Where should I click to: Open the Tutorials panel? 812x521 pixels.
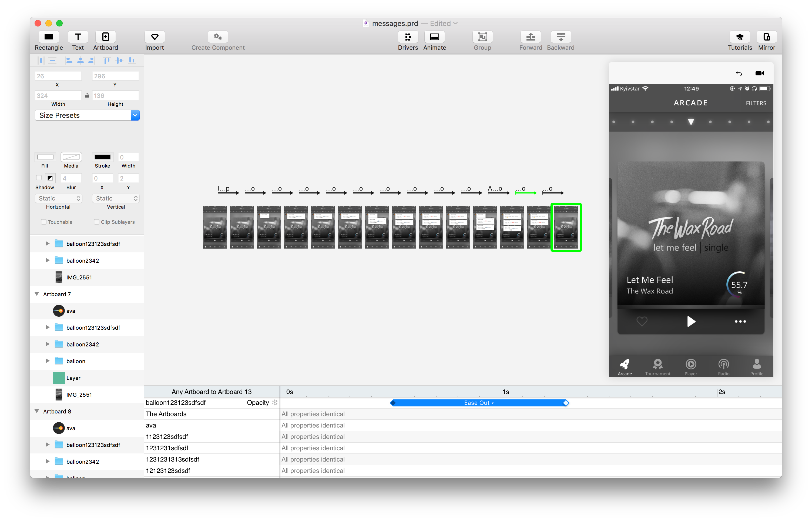click(740, 36)
